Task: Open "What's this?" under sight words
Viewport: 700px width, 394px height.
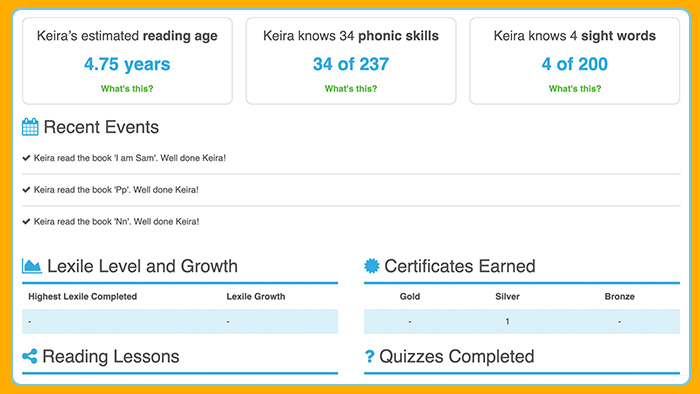Action: (x=575, y=89)
